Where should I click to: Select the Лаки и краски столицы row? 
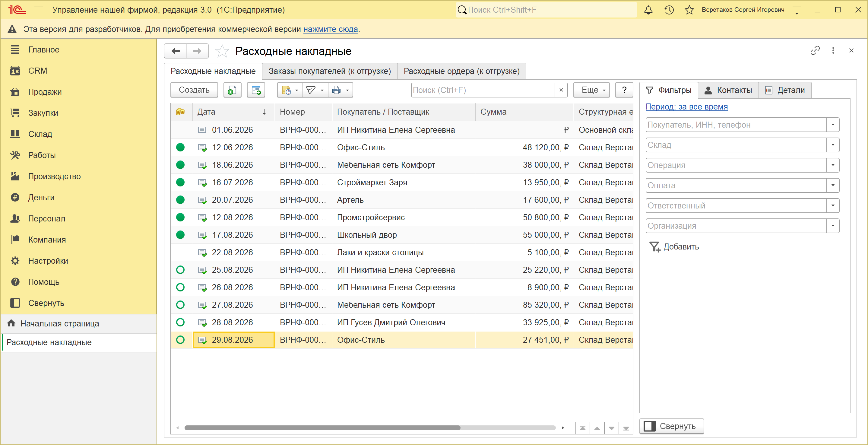click(402, 253)
